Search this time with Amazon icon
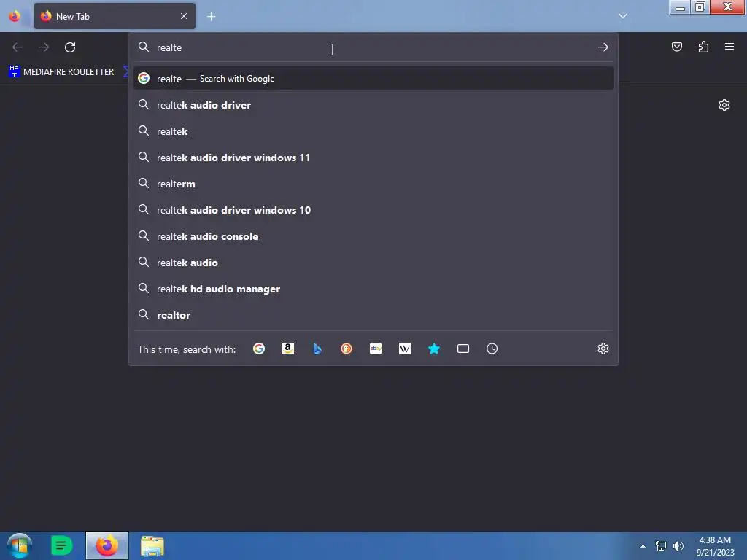The height and width of the screenshot is (560, 747). tap(287, 349)
